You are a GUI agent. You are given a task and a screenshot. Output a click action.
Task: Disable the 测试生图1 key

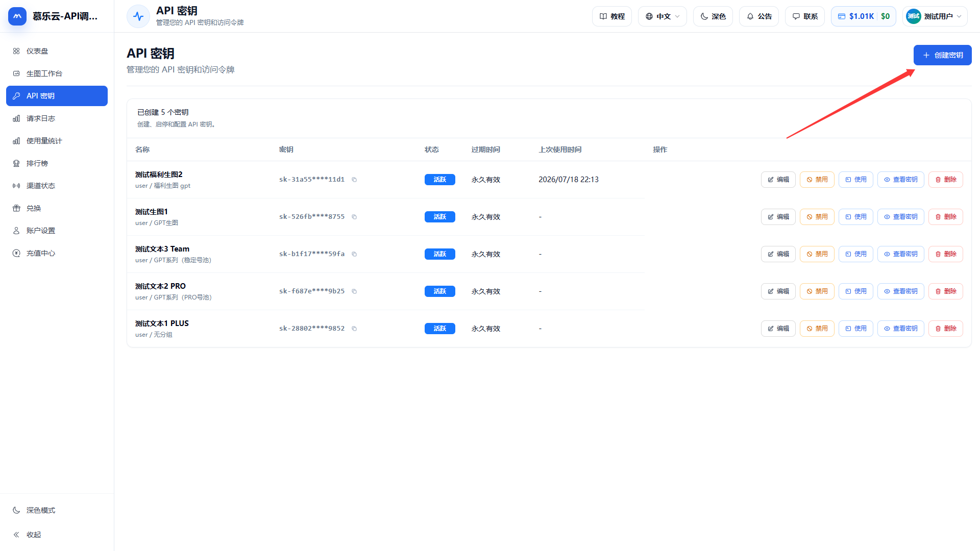(x=817, y=217)
